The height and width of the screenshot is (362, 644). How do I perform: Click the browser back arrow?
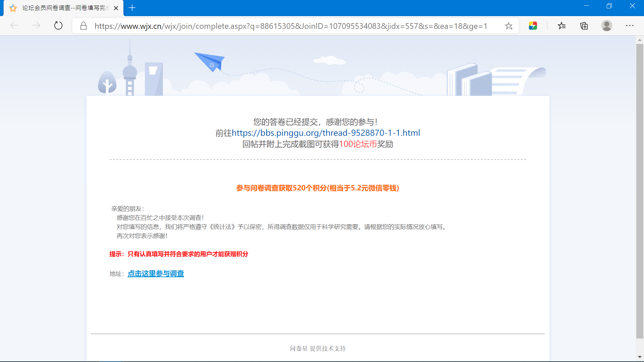[x=14, y=25]
